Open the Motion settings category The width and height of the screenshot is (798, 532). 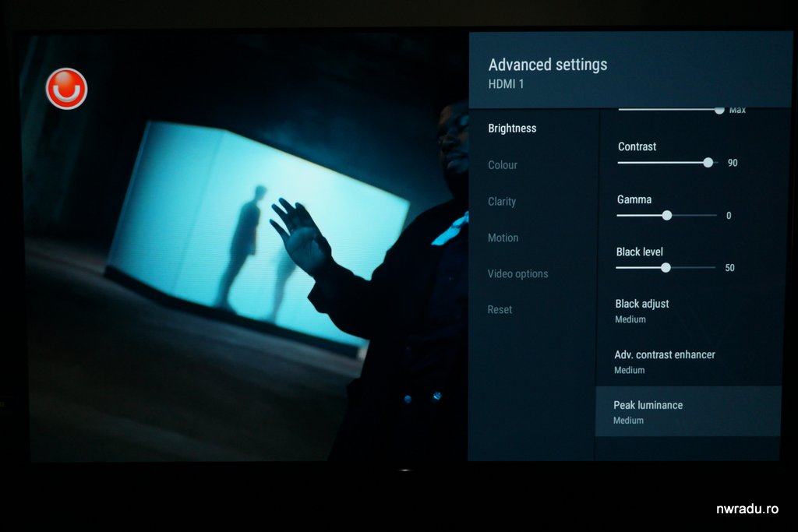[503, 238]
